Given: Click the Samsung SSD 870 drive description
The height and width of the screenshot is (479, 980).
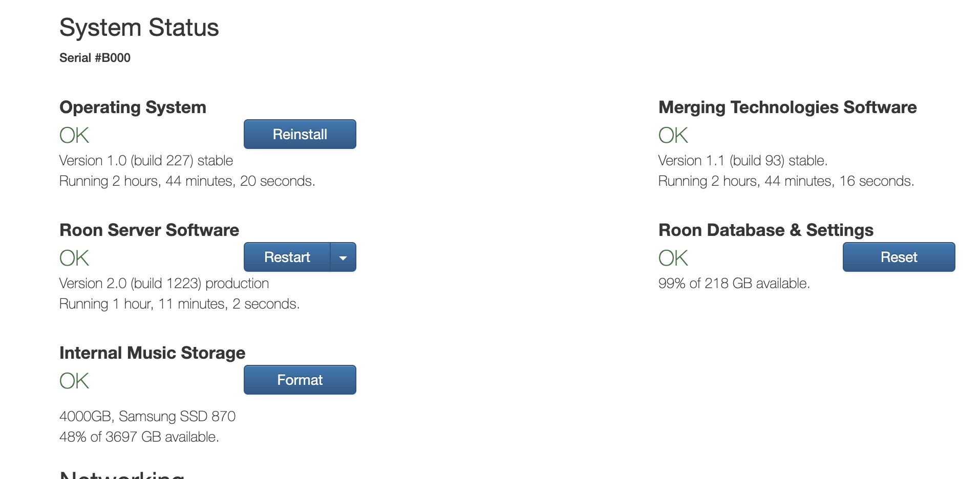Looking at the screenshot, I should 147,417.
